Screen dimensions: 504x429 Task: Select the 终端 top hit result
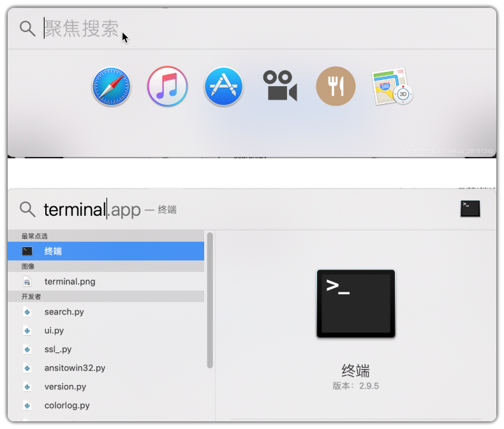pos(106,251)
